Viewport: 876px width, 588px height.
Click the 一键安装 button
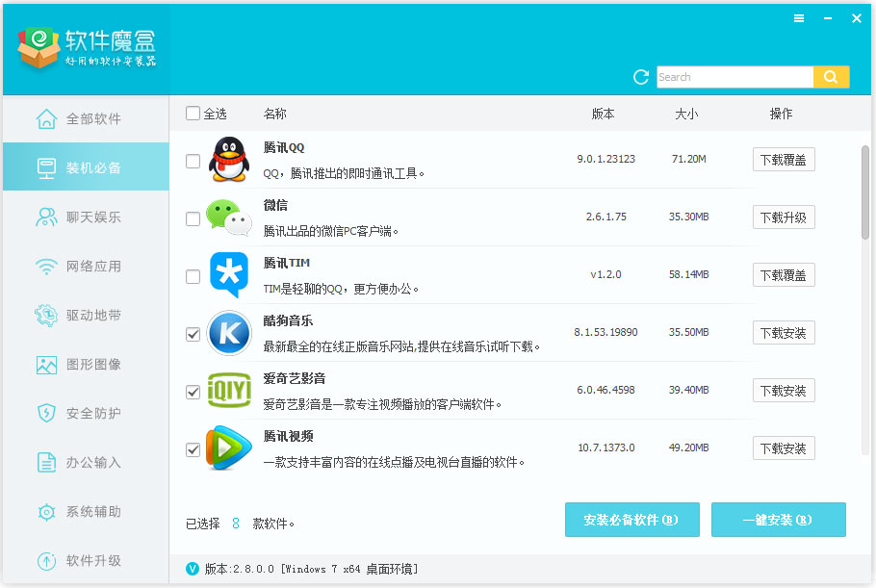coord(778,520)
